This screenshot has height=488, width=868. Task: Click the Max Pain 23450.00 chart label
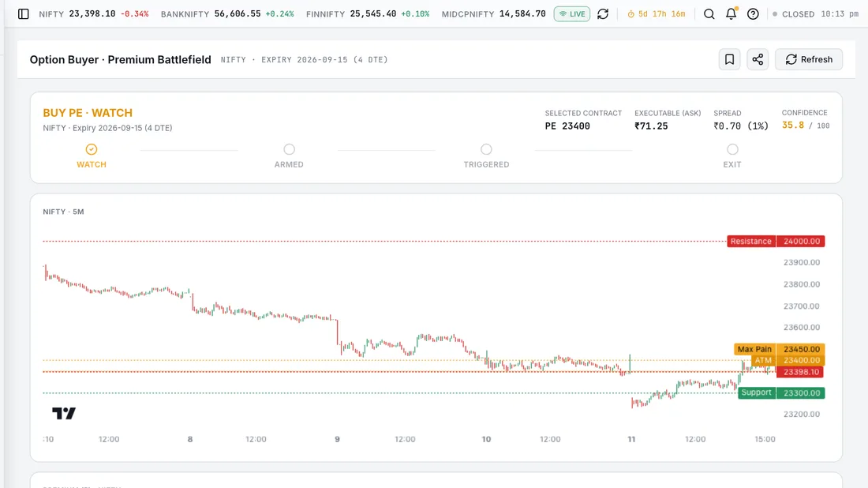[780, 349]
